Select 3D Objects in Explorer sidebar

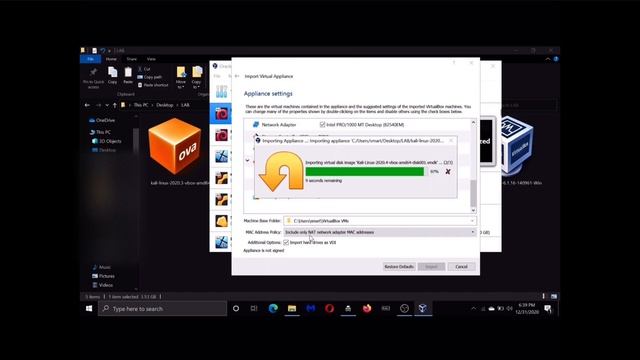(107, 141)
